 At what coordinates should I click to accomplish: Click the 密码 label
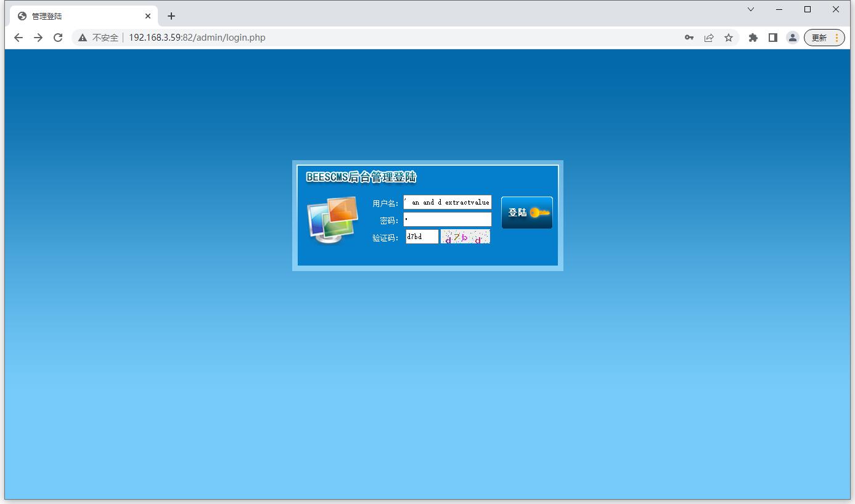389,221
